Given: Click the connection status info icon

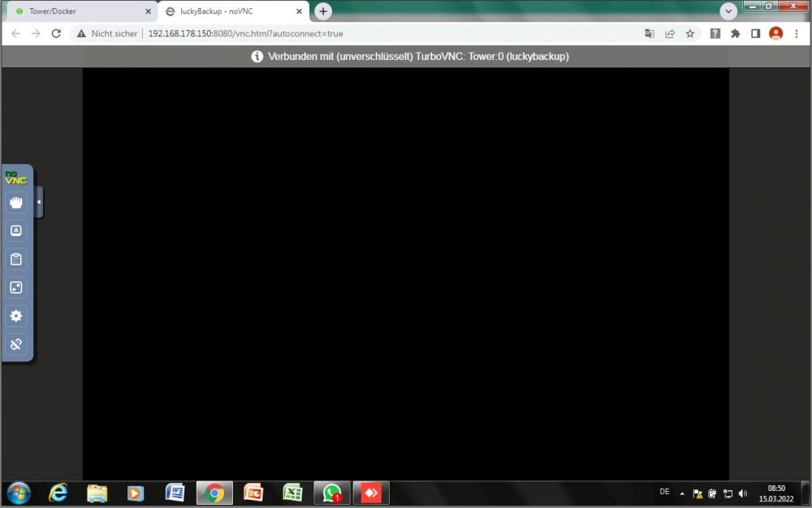Looking at the screenshot, I should [x=257, y=56].
